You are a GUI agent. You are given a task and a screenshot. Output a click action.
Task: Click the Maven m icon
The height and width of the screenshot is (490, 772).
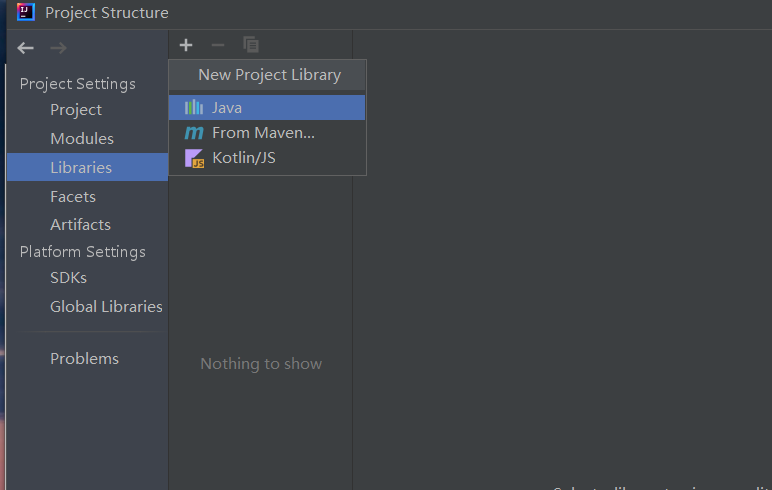[194, 132]
